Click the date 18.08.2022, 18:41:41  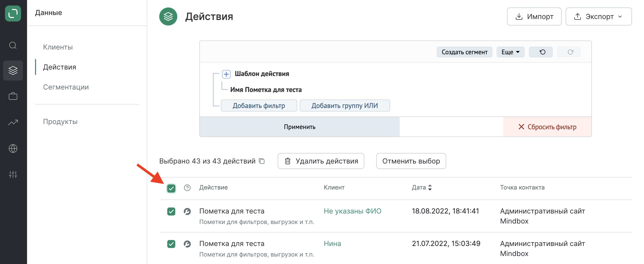pyautogui.click(x=445, y=211)
